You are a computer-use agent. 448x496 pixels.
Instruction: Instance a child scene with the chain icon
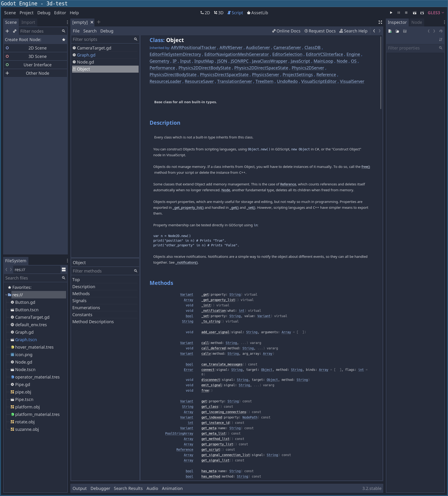pyautogui.click(x=14, y=31)
